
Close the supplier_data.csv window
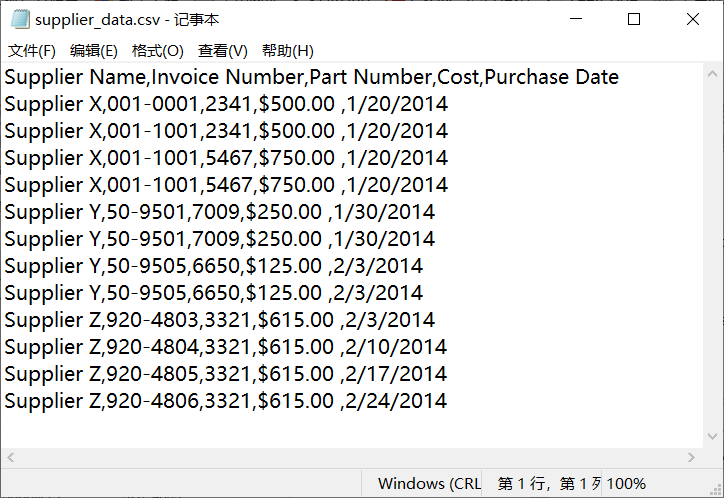pos(693,19)
